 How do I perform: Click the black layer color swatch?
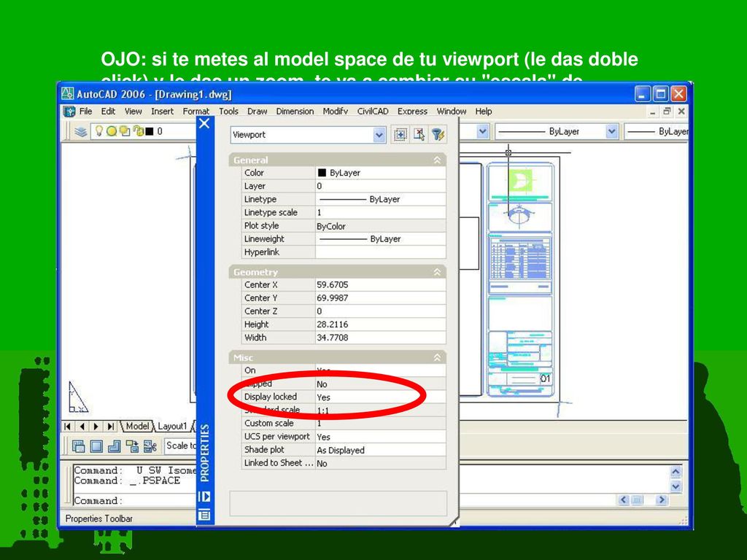coord(150,131)
